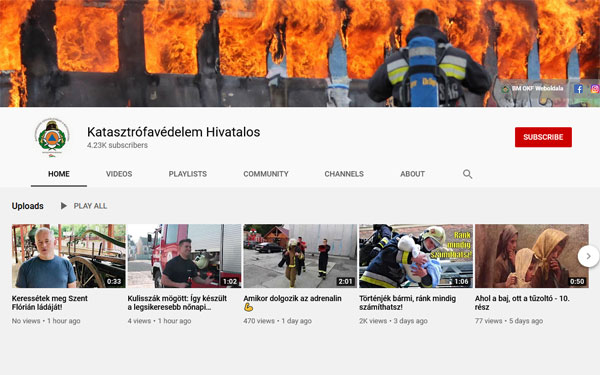Open the Ahol a baj video thumbnail
The image size is (600, 375).
(532, 256)
